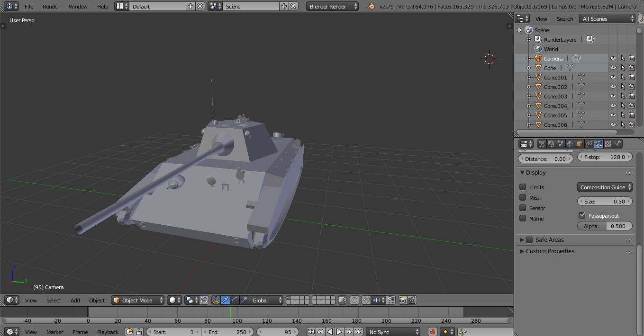Screen dimensions: 644x336
Task: Open the Object properties tab (cube icon)
Action: click(580, 144)
